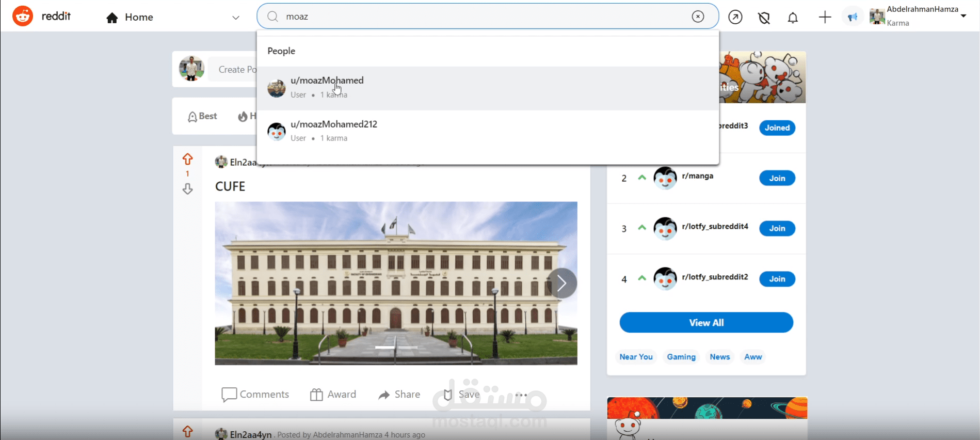Click the Joined button in community list
Screen dimensions: 980x440
tap(777, 128)
